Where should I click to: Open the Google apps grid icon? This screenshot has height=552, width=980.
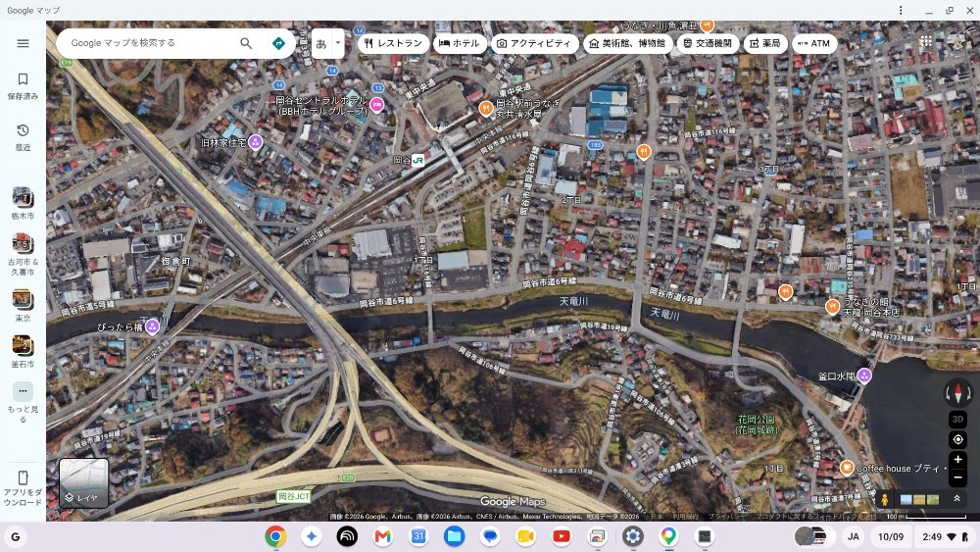[926, 41]
